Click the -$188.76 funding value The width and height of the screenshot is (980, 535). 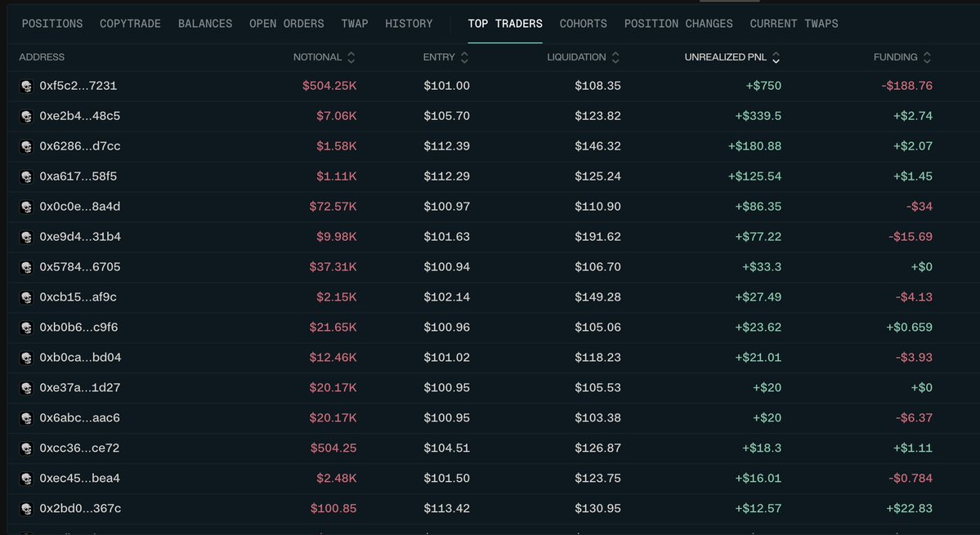[x=907, y=86]
